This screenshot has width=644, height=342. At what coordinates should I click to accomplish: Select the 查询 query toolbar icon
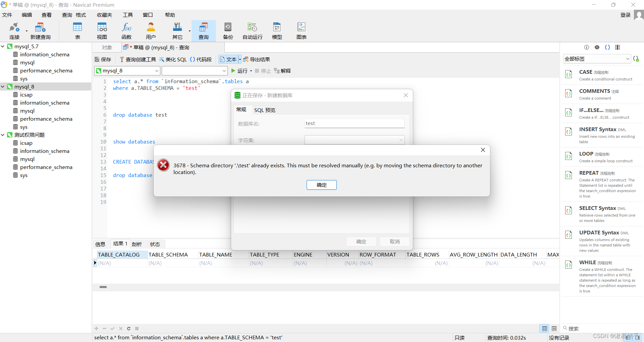204,31
